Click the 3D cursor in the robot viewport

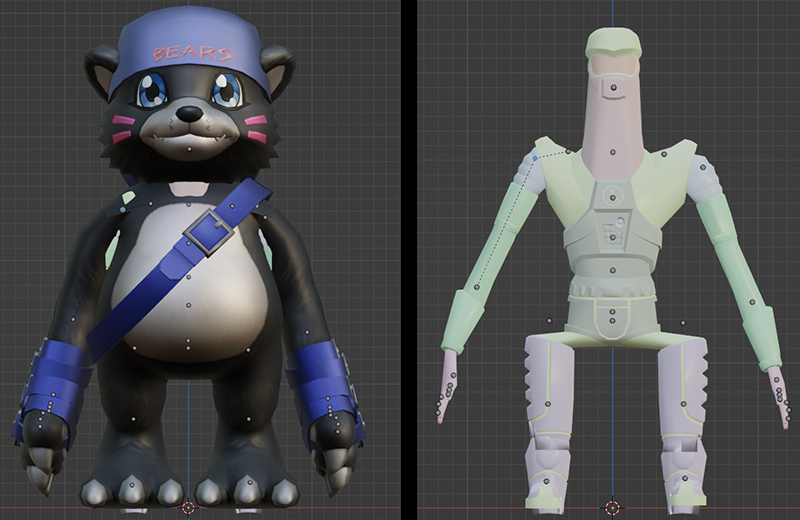click(613, 507)
